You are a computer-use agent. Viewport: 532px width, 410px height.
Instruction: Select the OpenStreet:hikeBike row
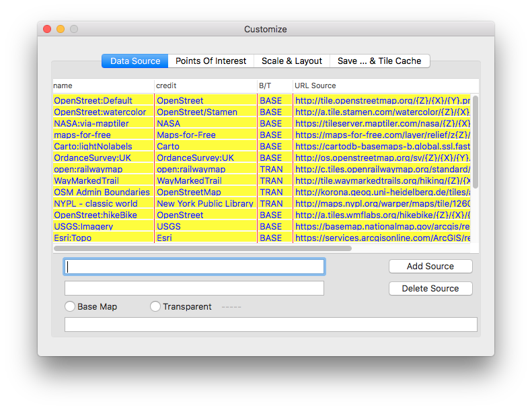point(262,215)
